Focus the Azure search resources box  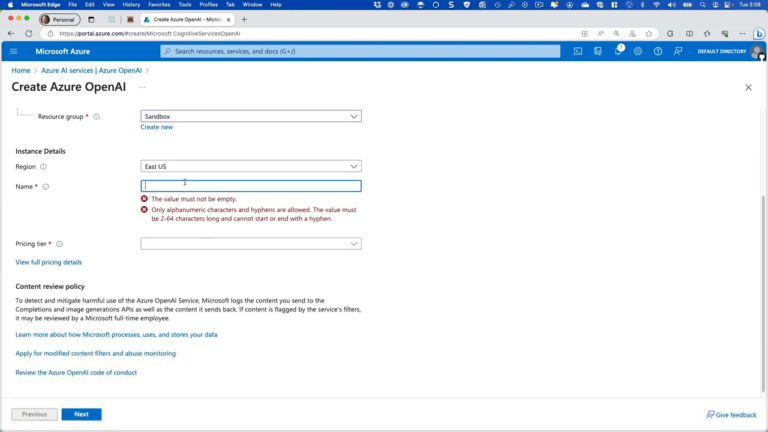(x=360, y=51)
